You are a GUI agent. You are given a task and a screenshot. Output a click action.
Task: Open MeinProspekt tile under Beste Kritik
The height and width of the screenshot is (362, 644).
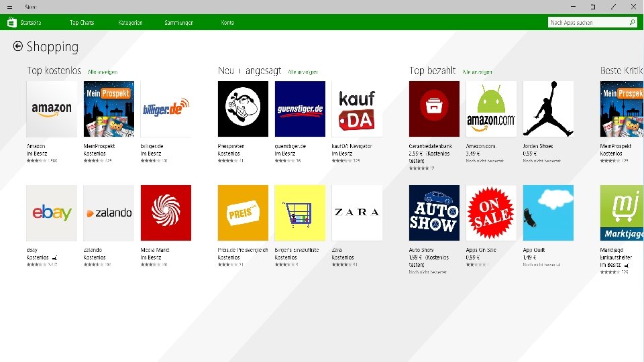(622, 109)
